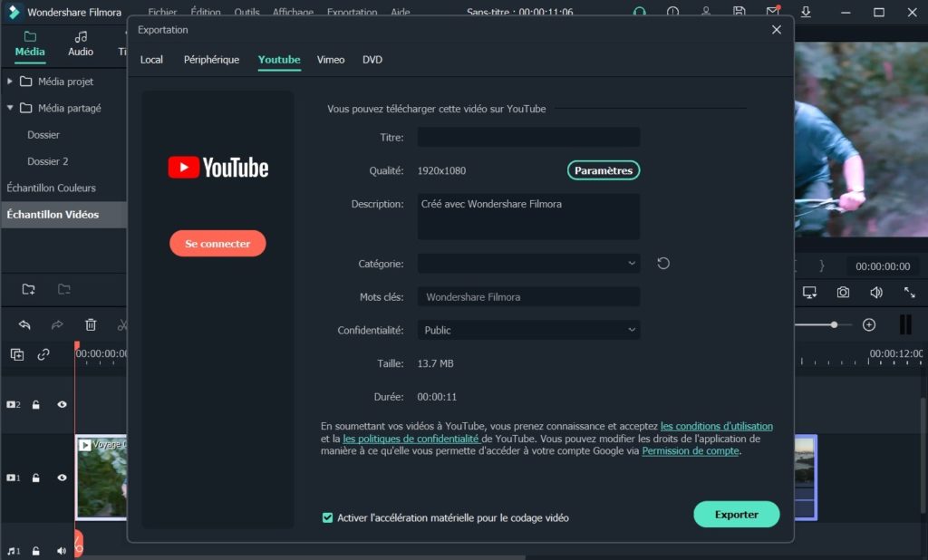
Task: Select Échantillon Couleurs
Action: click(51, 188)
